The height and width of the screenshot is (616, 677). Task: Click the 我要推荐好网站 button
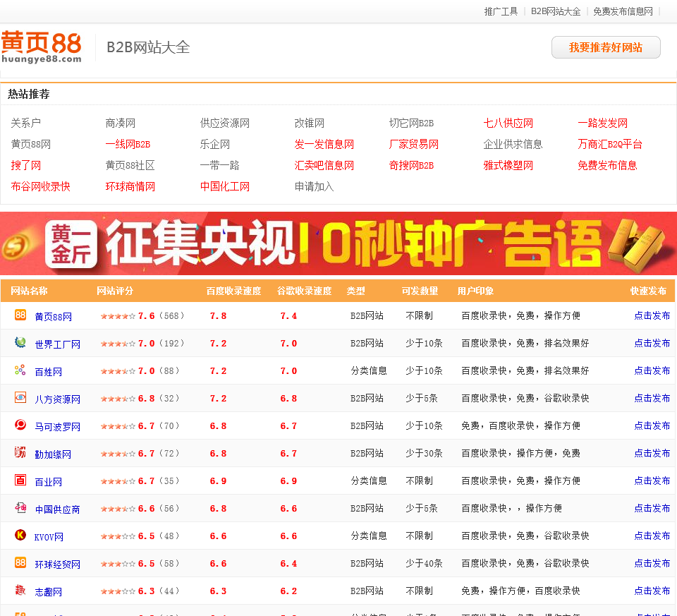pos(606,47)
